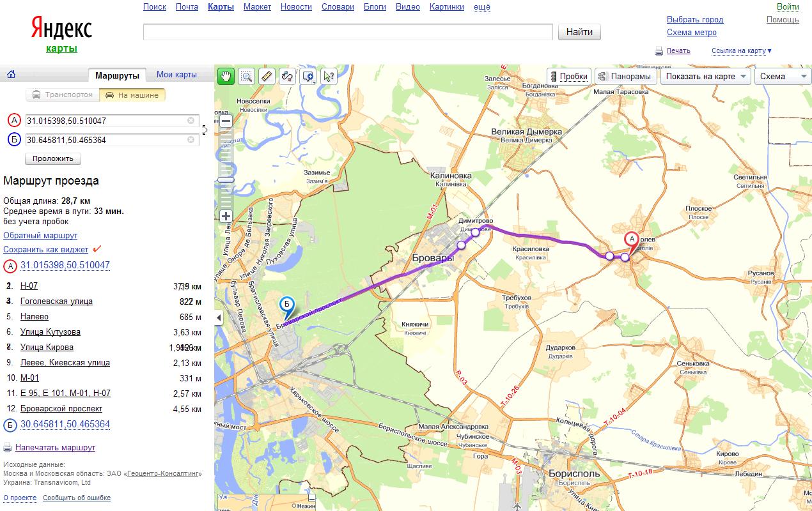
Task: Open Выбрать город link
Action: (x=695, y=20)
